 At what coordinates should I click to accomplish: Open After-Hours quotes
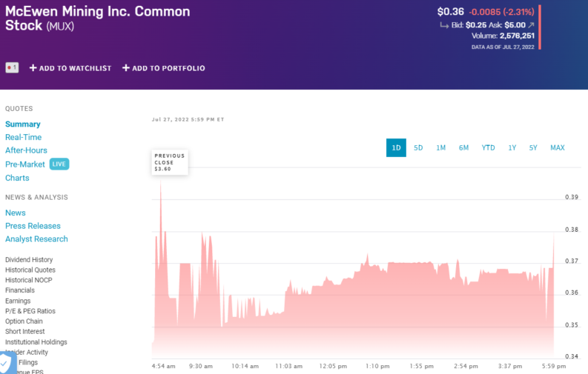coord(26,150)
